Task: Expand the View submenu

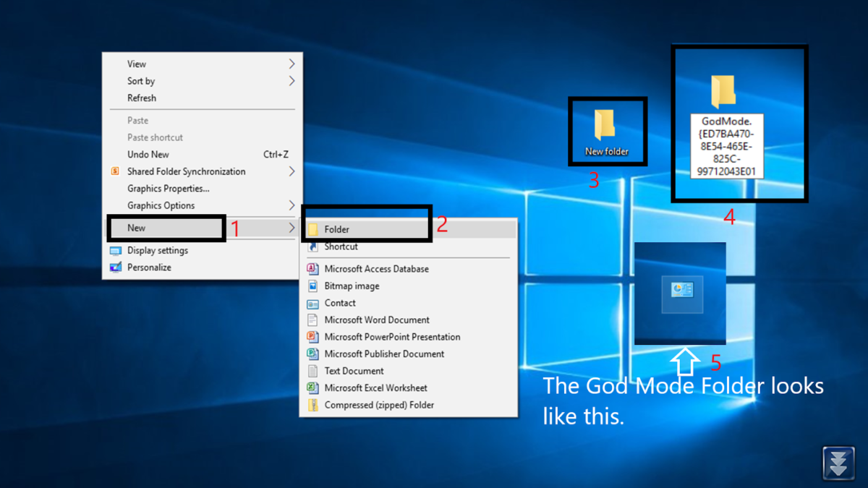Action: coord(136,64)
